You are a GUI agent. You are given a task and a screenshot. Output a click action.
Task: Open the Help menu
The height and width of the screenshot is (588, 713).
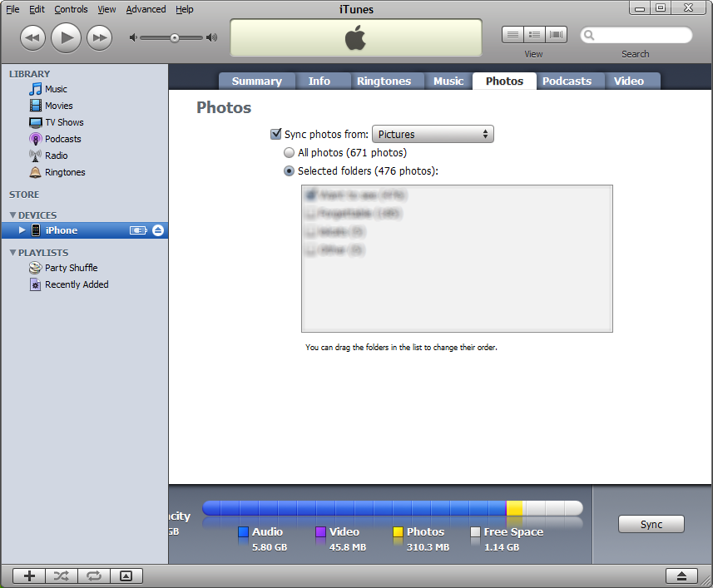point(185,9)
